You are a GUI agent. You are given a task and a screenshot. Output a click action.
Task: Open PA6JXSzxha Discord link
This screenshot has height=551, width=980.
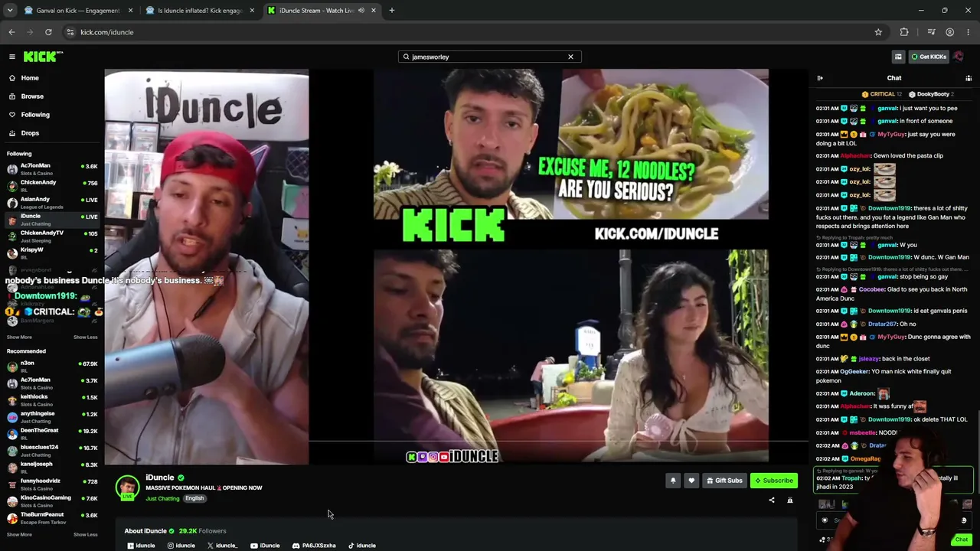tap(314, 546)
